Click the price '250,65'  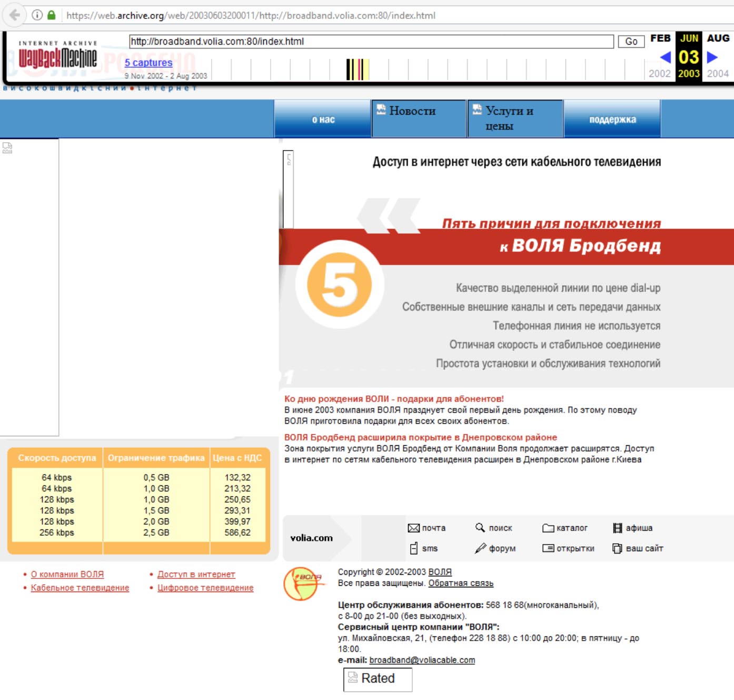[x=237, y=499]
